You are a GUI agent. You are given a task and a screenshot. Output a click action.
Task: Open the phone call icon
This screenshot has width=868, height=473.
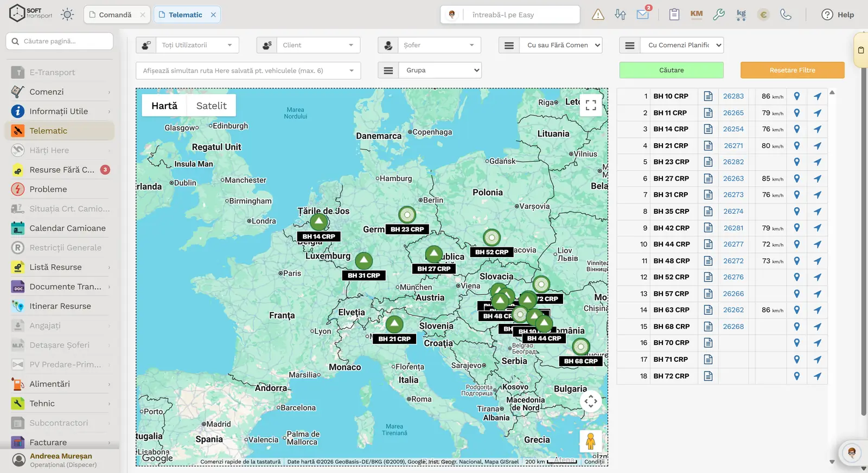point(786,15)
